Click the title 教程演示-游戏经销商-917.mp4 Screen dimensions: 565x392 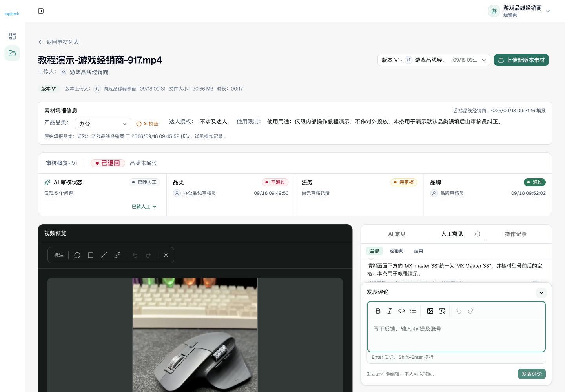tap(100, 60)
